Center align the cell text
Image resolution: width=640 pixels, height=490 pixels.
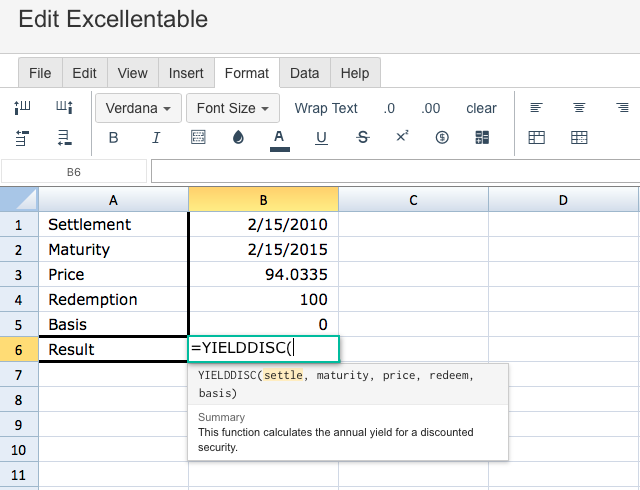click(x=579, y=108)
